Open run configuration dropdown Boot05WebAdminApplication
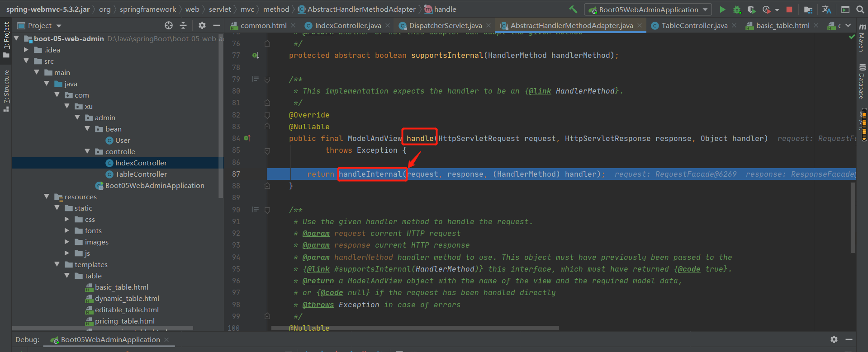 click(x=648, y=9)
